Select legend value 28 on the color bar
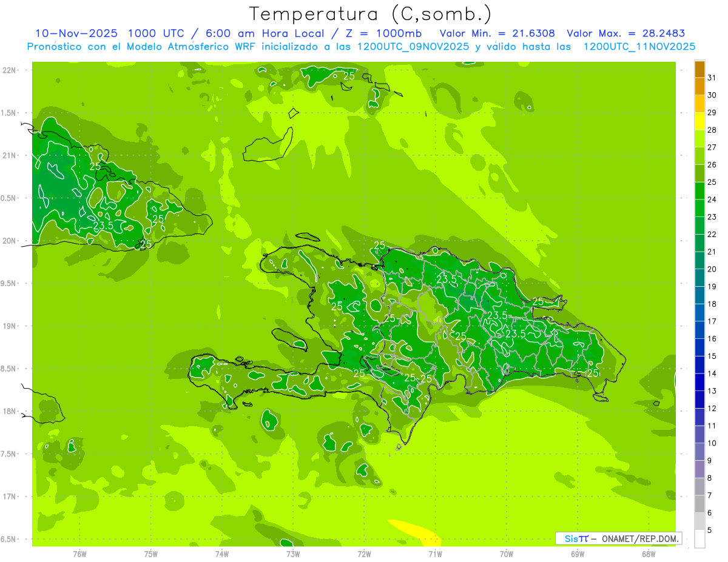 point(712,130)
